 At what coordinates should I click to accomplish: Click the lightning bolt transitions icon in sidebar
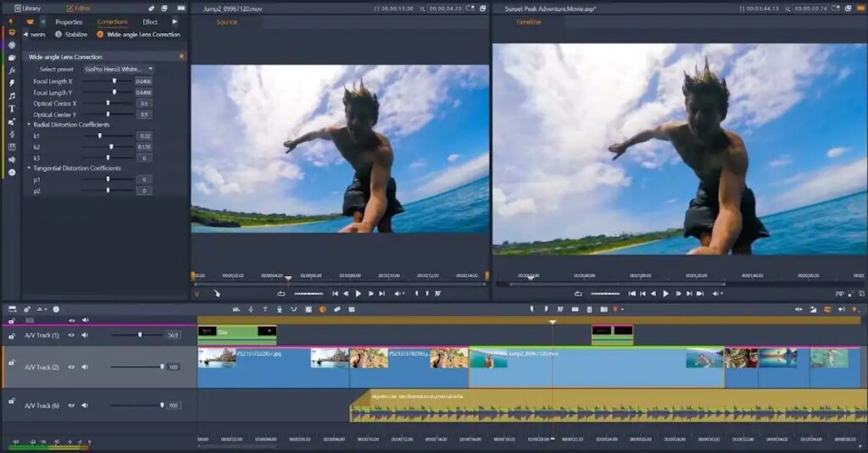[x=12, y=83]
